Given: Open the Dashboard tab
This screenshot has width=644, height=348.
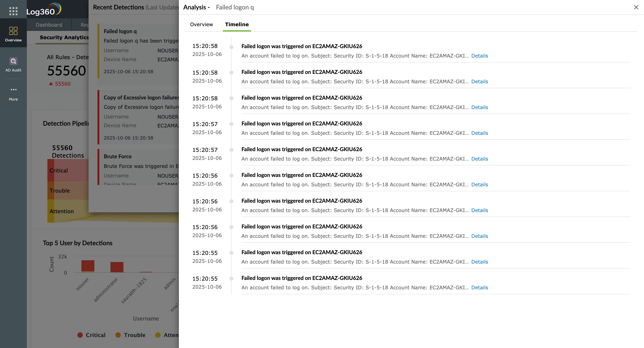Looking at the screenshot, I should (x=49, y=25).
